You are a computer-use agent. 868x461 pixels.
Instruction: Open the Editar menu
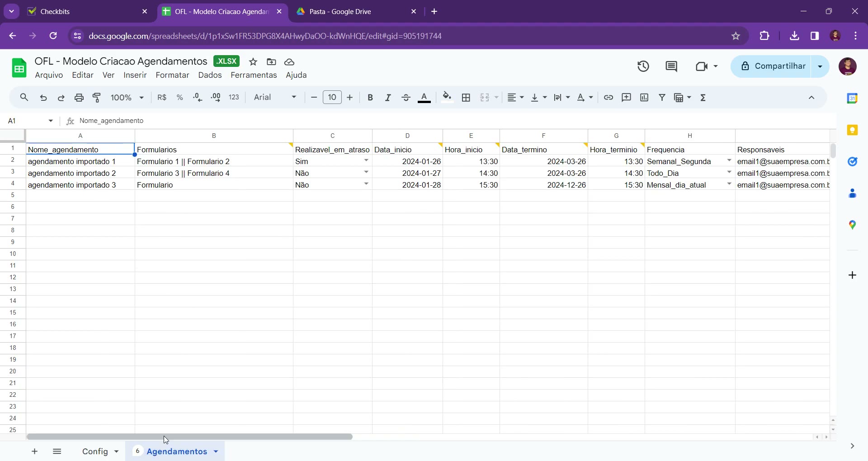[83, 75]
